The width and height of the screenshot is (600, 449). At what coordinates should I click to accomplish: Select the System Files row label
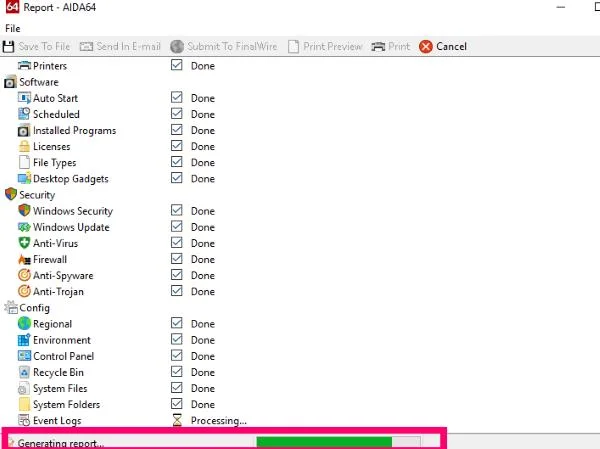coord(60,389)
